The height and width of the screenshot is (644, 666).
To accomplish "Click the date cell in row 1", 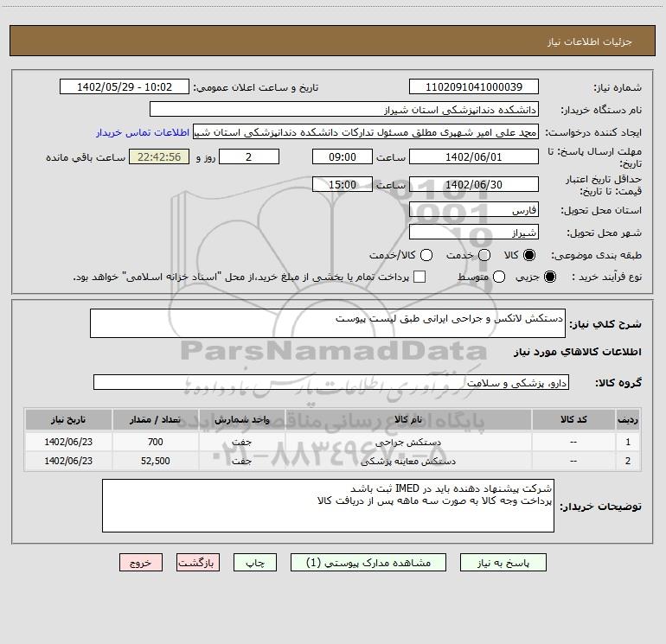I will point(68,442).
